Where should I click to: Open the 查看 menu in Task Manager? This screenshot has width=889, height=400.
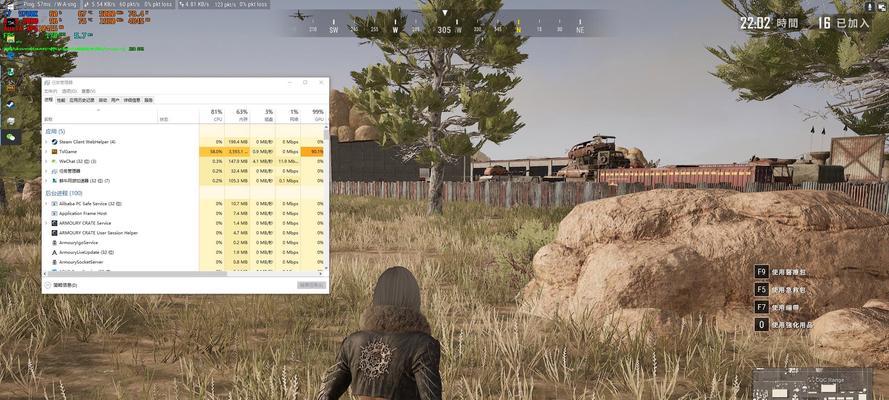(x=88, y=91)
